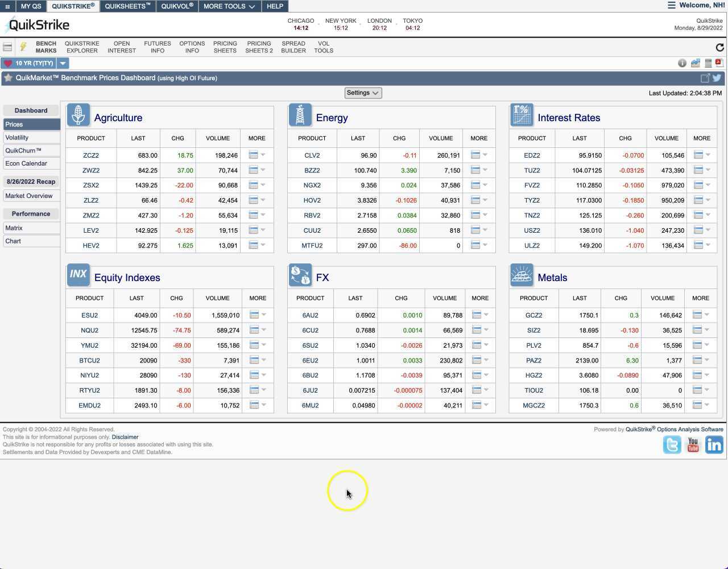Click the BTCU2 product link
Viewport: 728px width, 569px height.
pyautogui.click(x=89, y=360)
